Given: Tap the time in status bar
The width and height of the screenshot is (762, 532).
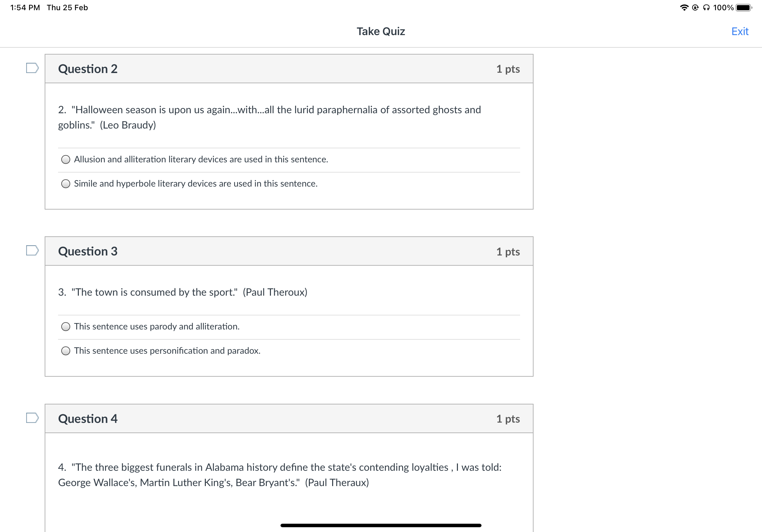Looking at the screenshot, I should [x=25, y=8].
